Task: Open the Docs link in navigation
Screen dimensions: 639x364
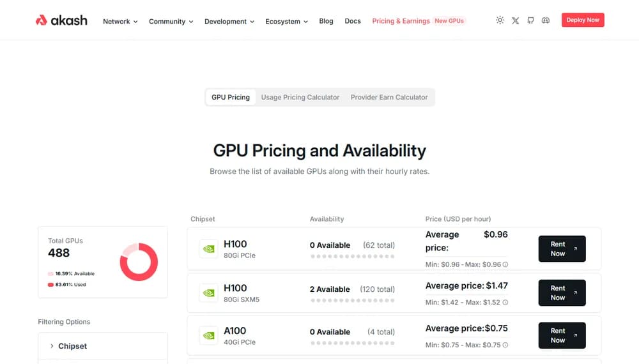Action: [353, 21]
